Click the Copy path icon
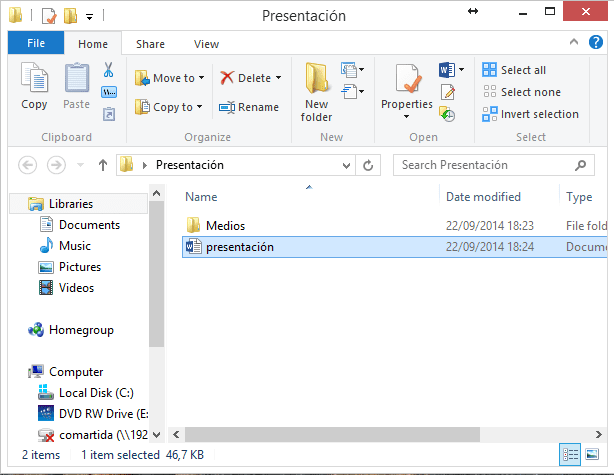The image size is (614, 475). point(109,92)
